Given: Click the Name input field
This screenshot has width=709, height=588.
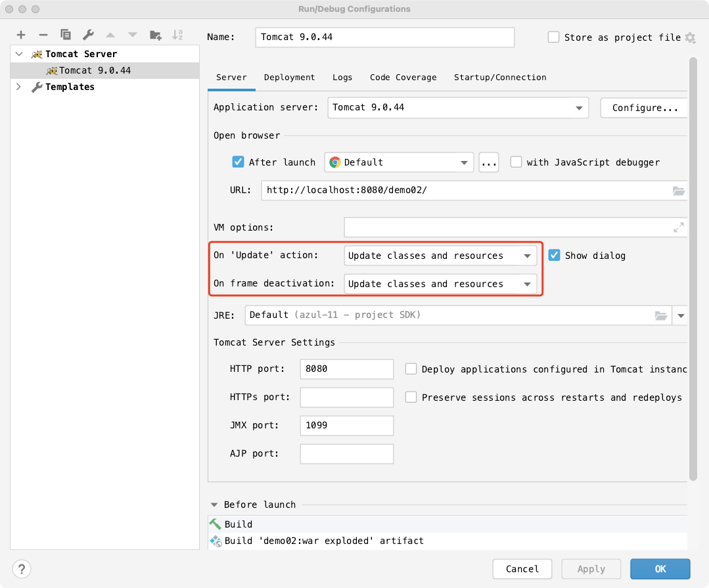Looking at the screenshot, I should 385,37.
